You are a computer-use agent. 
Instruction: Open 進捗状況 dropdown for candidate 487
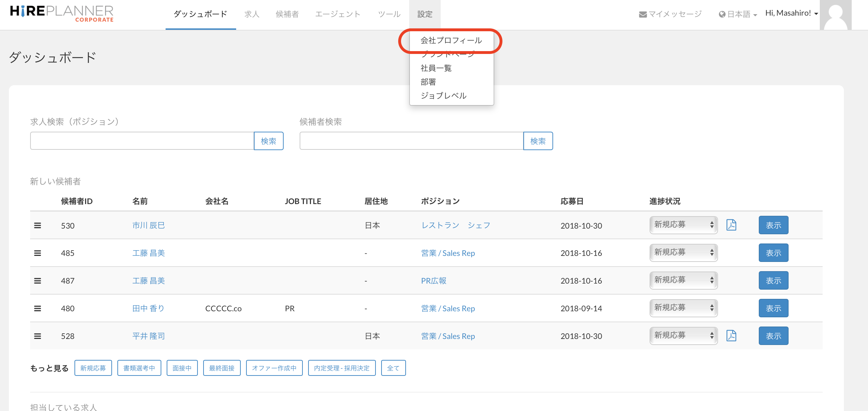pos(683,280)
